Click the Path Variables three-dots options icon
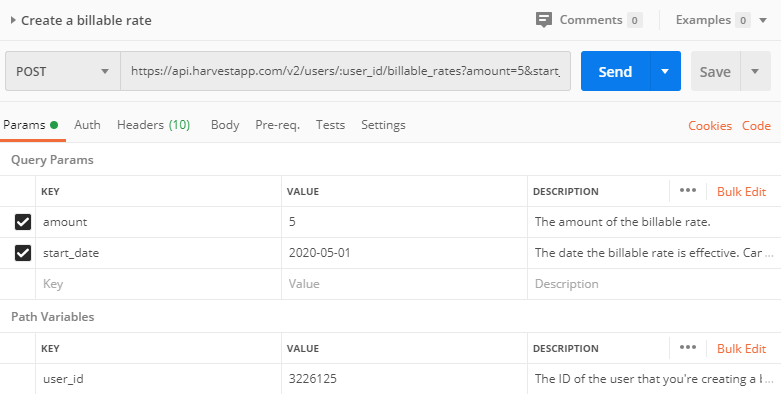784x394 pixels. click(688, 348)
